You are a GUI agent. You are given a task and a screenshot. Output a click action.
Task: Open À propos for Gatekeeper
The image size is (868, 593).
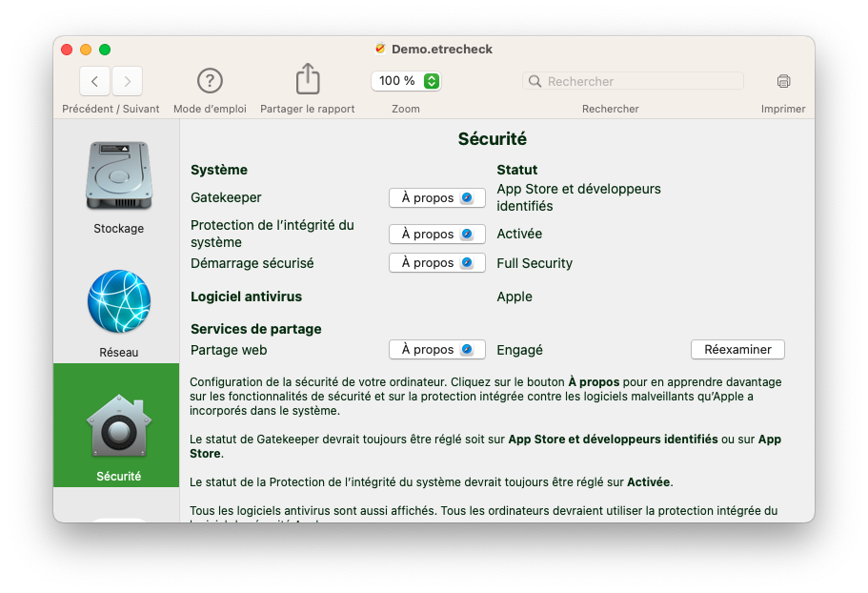click(x=436, y=197)
